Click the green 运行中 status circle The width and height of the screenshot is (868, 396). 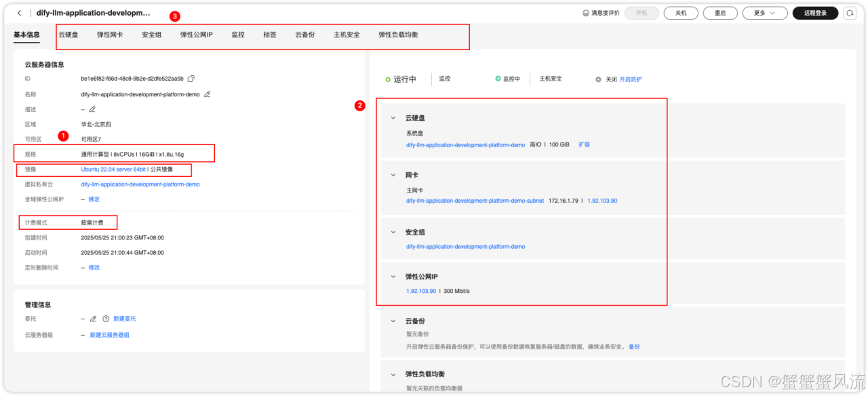389,79
